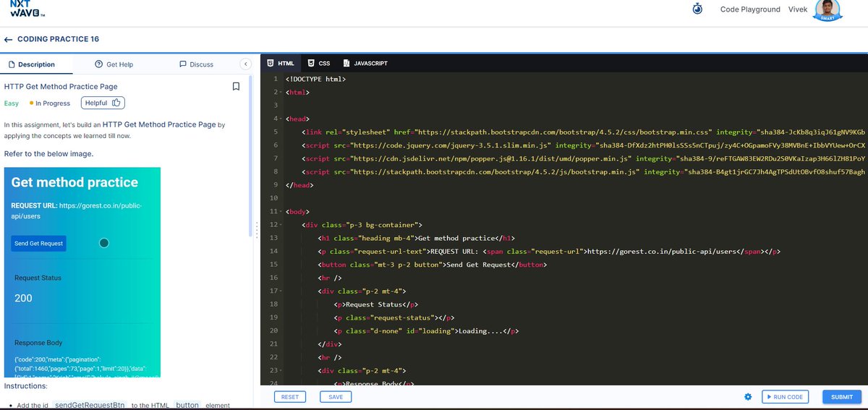This screenshot has height=410, width=868.
Task: Open Code Playground link
Action: [750, 9]
